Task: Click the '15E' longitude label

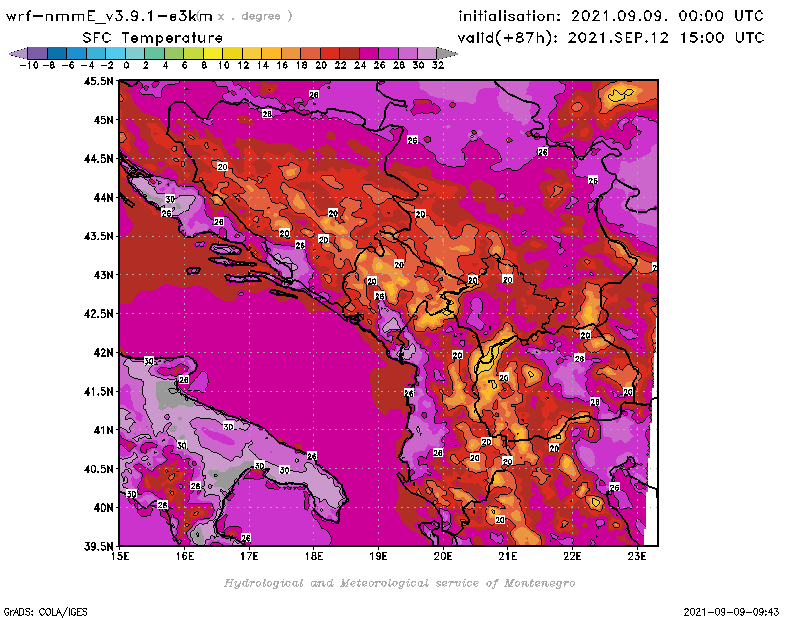Action: tap(120, 556)
